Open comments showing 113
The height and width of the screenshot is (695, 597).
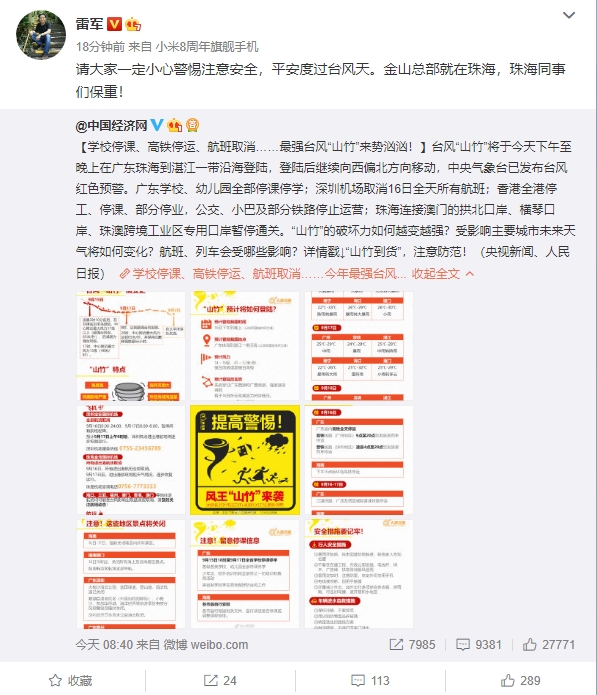pyautogui.click(x=370, y=680)
